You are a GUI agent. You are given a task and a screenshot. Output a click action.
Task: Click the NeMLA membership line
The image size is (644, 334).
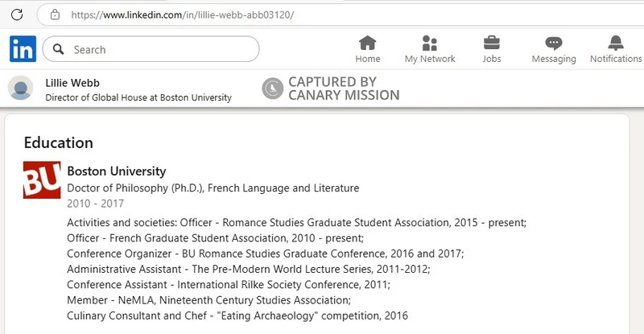click(x=209, y=300)
